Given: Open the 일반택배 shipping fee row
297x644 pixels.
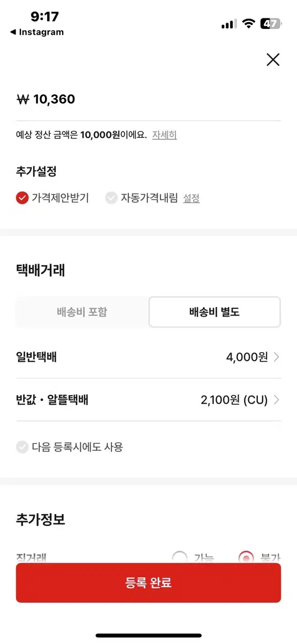Looking at the screenshot, I should 148,357.
